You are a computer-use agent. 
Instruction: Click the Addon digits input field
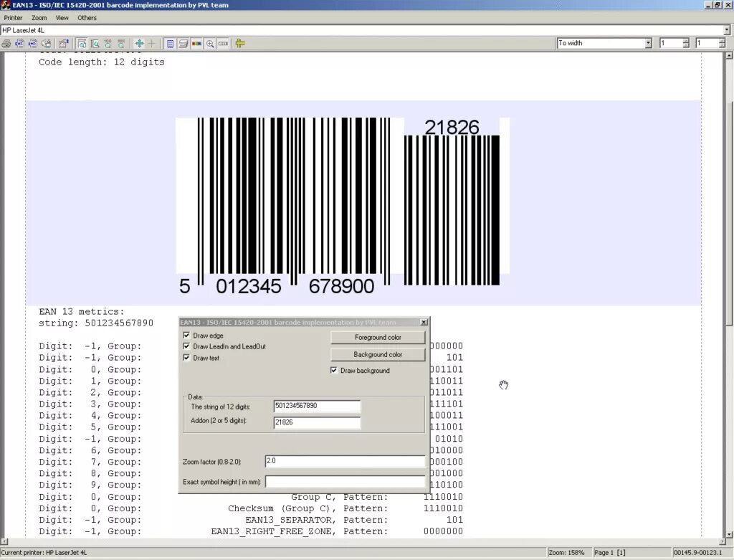(317, 422)
